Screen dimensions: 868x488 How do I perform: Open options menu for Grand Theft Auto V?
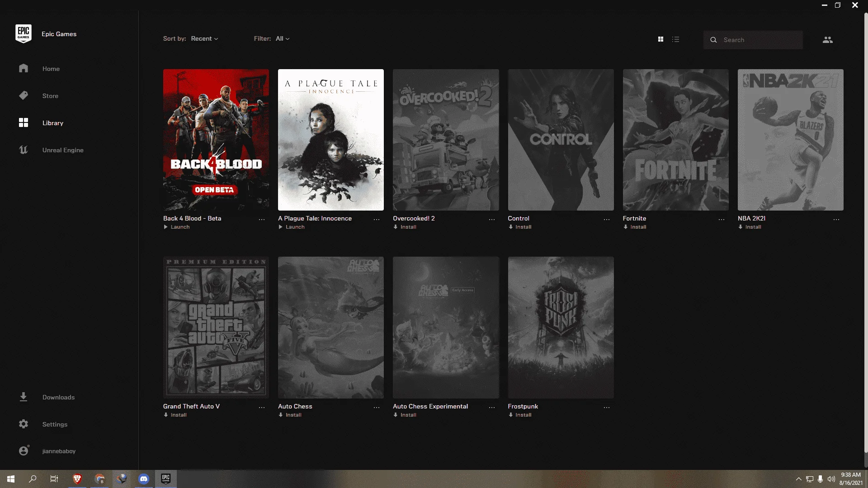[262, 407]
